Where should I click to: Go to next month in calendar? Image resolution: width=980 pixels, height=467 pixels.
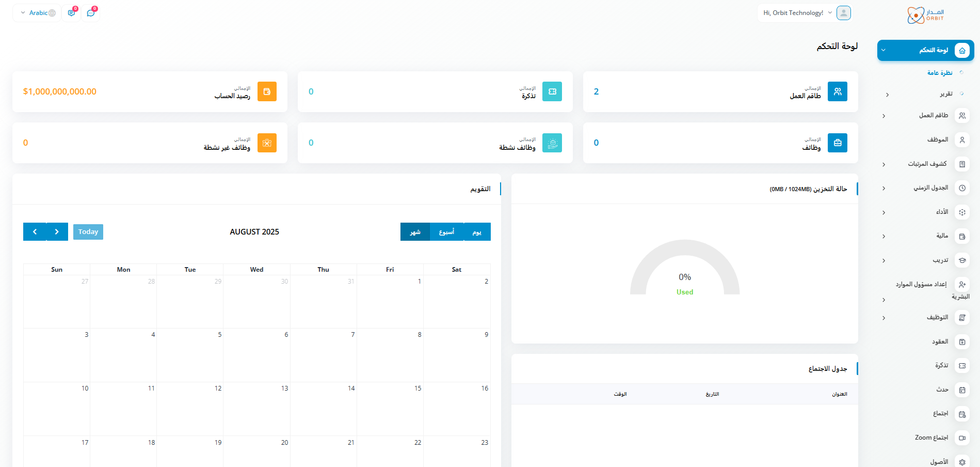click(x=57, y=232)
